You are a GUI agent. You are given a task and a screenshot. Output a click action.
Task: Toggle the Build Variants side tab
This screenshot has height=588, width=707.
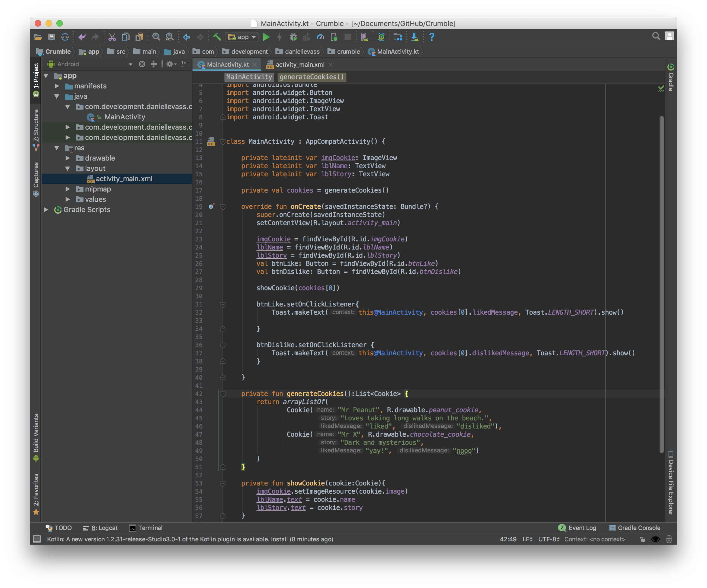tap(36, 437)
